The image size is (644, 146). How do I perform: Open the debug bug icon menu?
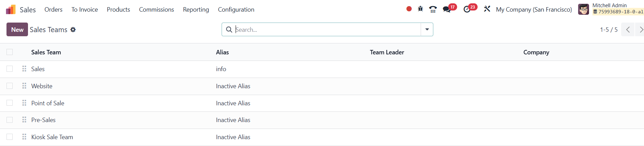[420, 9]
